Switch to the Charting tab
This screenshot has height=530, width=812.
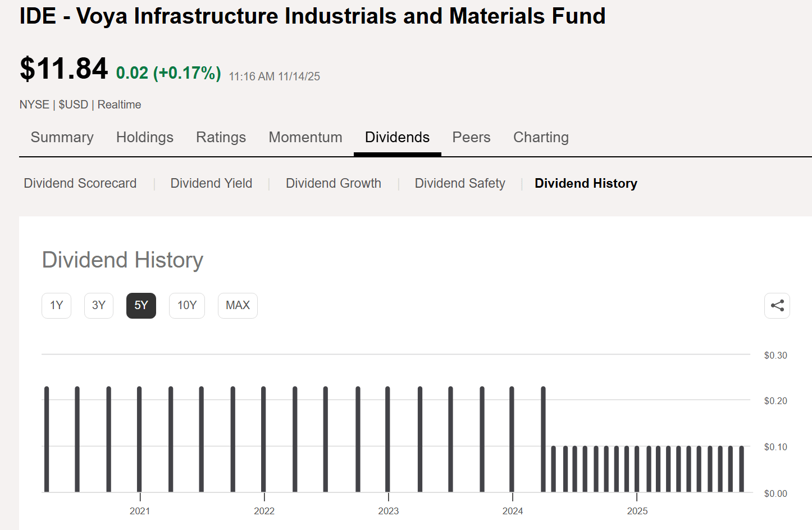540,137
